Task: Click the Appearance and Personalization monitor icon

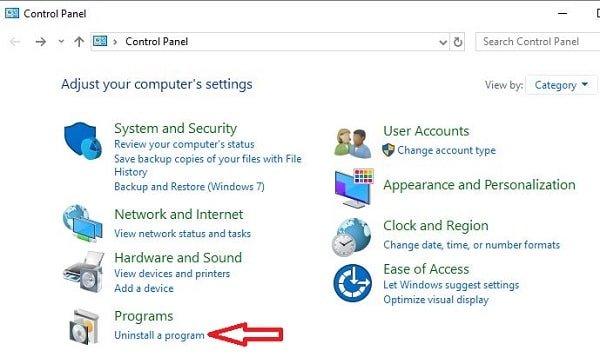Action: tap(354, 188)
